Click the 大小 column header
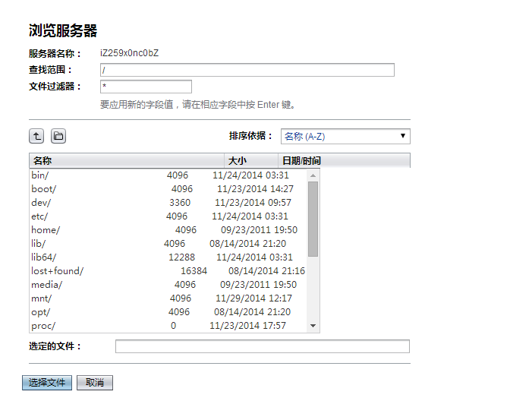 pyautogui.click(x=251, y=160)
